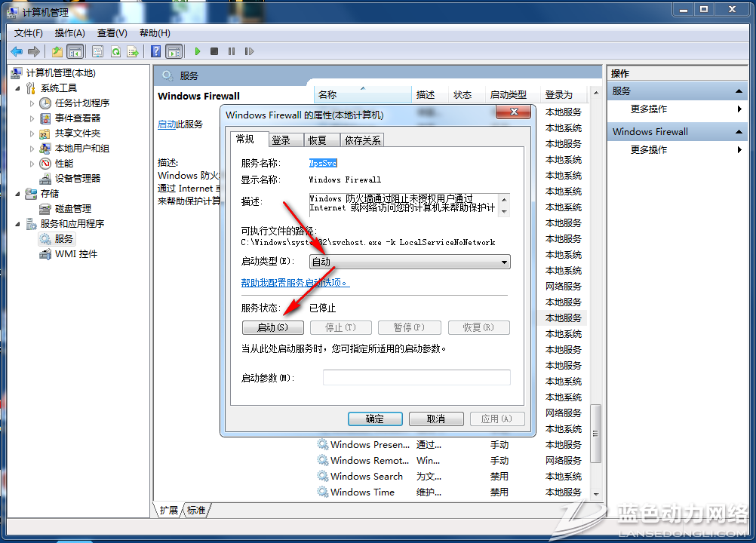
Task: Click the 确定 button
Action: (375, 419)
